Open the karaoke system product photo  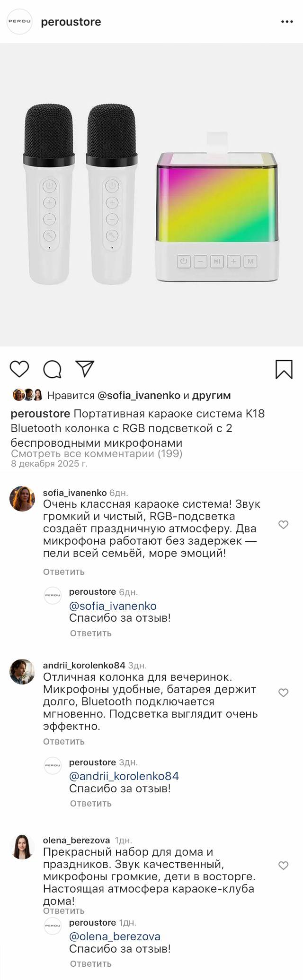point(151,195)
